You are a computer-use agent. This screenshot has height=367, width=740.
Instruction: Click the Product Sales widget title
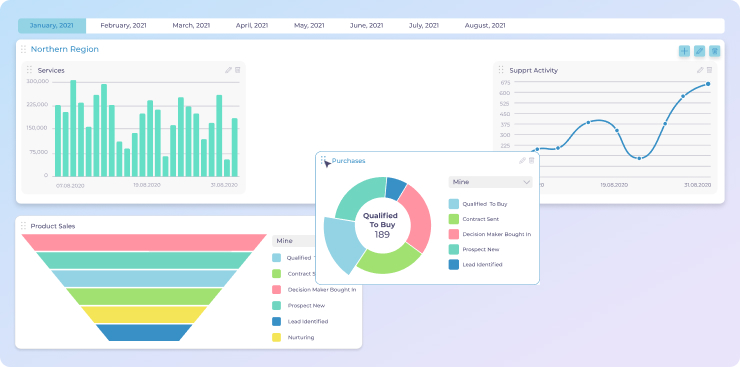53,226
